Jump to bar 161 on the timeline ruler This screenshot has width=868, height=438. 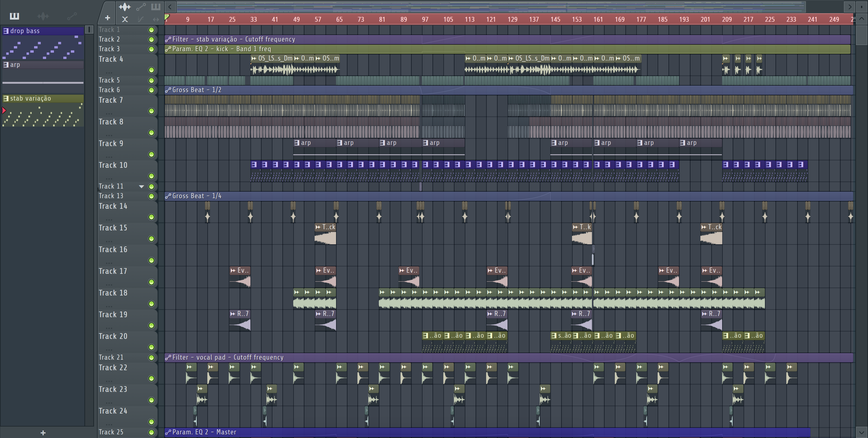[x=598, y=20]
